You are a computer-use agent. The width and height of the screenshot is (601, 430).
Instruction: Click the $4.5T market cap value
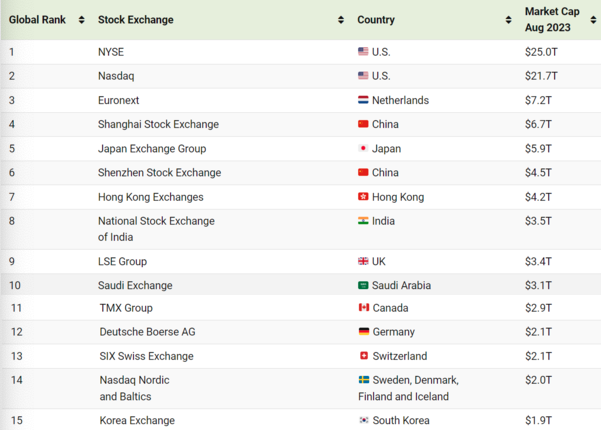tap(538, 172)
